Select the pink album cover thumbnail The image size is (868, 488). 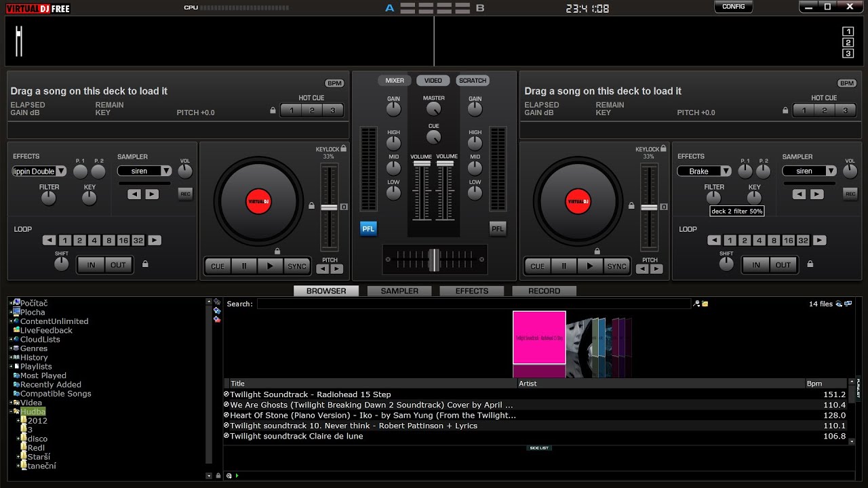click(539, 338)
